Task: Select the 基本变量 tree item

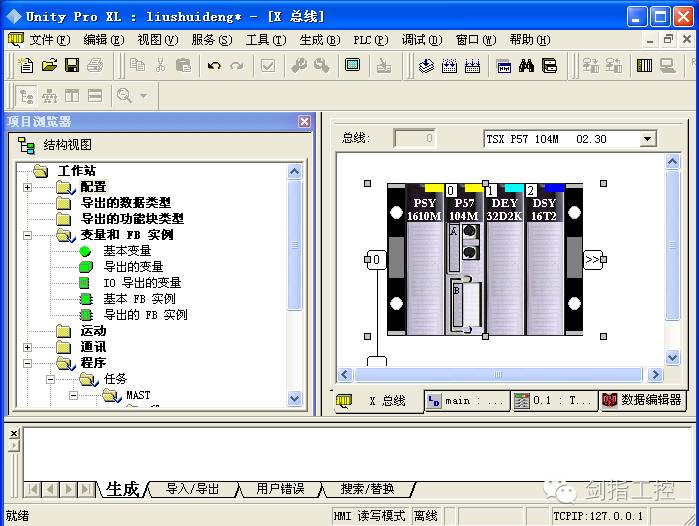Action: [x=127, y=251]
